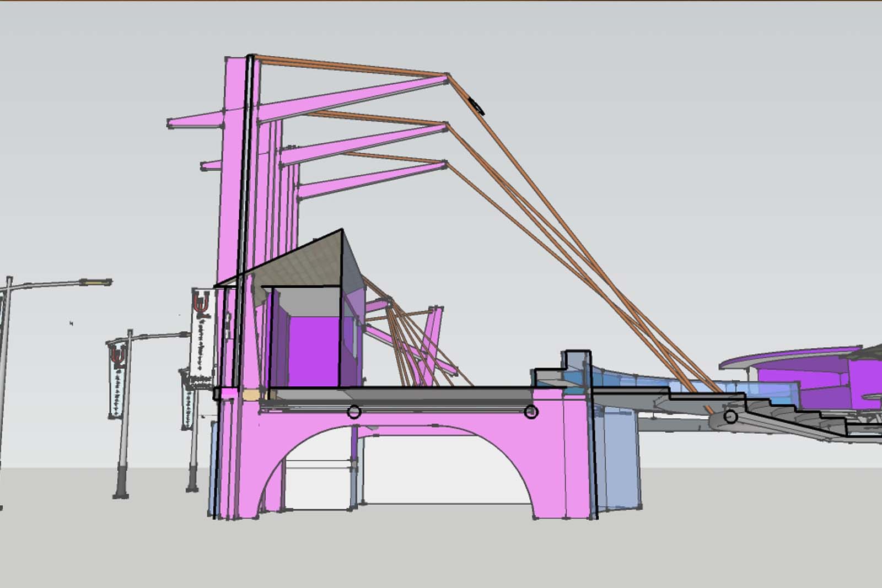Click the small black clamp on the top cable
The height and width of the screenshot is (588, 882).
coord(476,105)
